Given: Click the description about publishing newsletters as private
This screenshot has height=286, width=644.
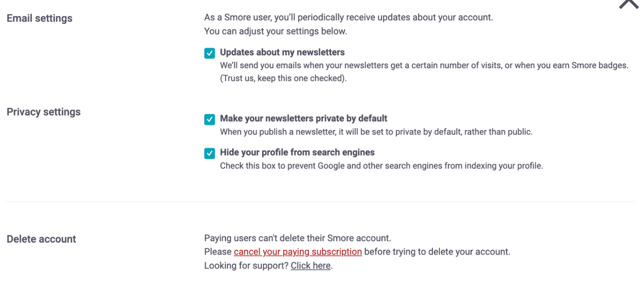Looking at the screenshot, I should point(376,131).
